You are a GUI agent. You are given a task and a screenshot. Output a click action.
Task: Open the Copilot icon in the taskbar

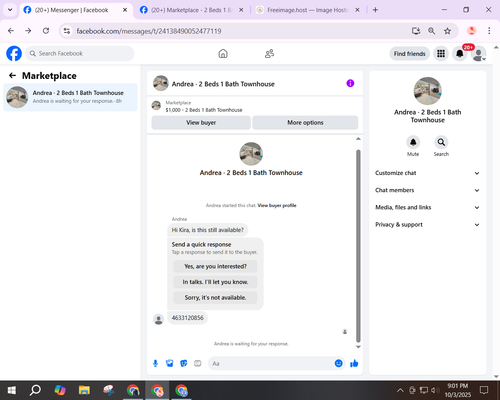(x=60, y=390)
